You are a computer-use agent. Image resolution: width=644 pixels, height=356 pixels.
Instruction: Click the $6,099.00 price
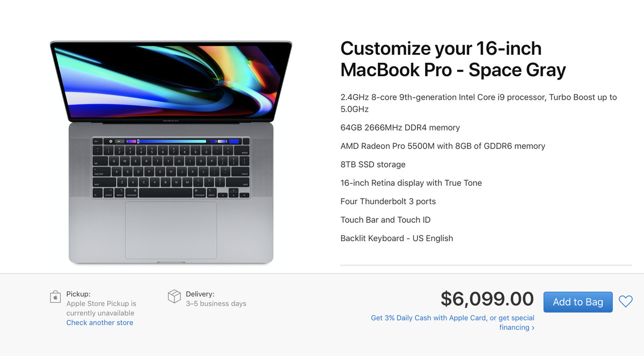tap(487, 299)
